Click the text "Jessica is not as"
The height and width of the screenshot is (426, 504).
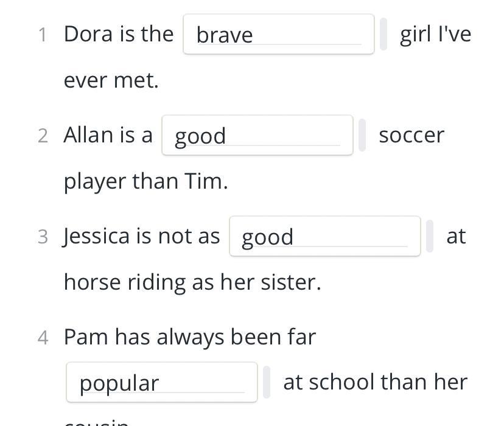point(142,236)
